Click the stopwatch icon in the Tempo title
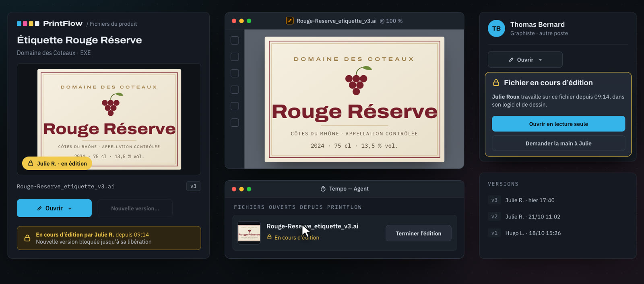The height and width of the screenshot is (284, 644). point(323,189)
